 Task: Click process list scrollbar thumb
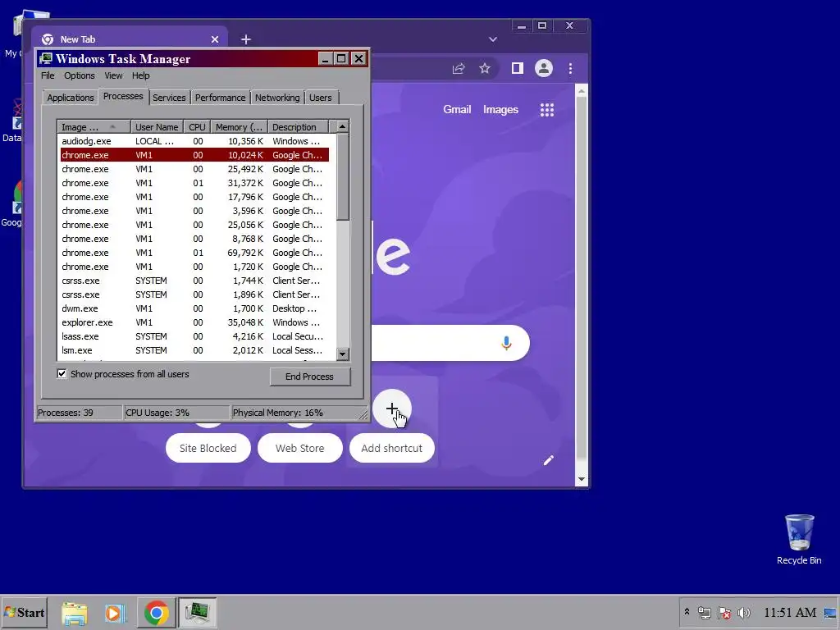[x=342, y=177]
